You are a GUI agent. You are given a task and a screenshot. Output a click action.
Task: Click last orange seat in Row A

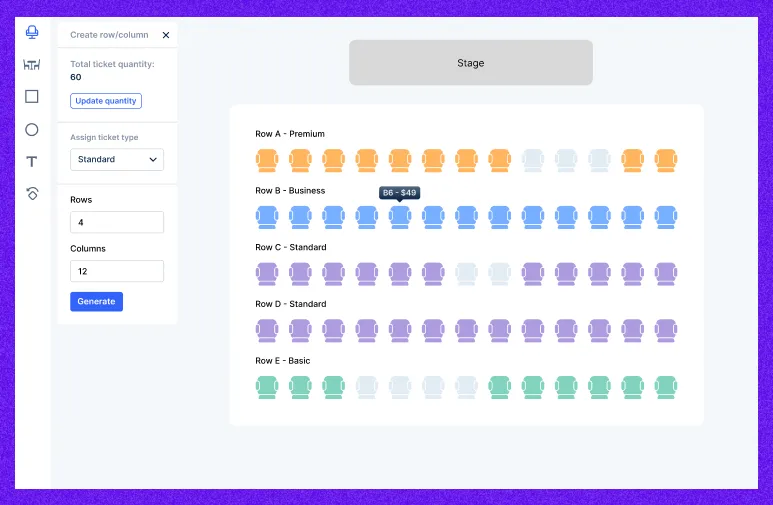666,161
